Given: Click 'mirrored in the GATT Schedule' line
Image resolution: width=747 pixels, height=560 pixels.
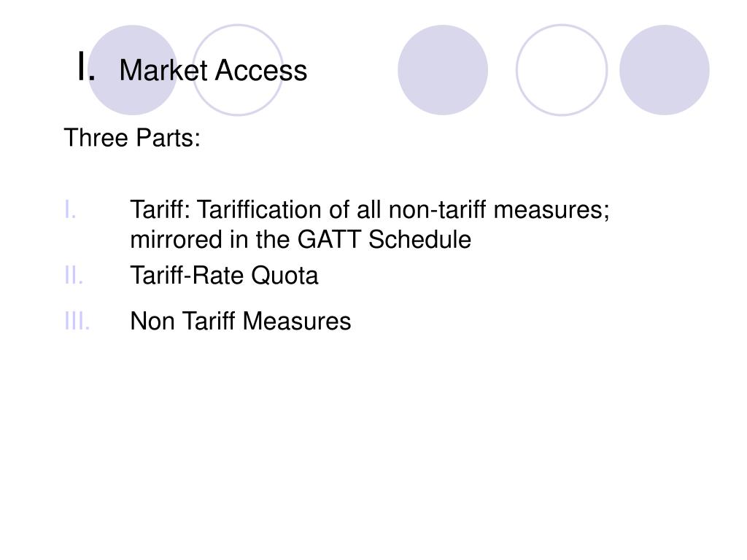Looking at the screenshot, I should coord(301,239).
